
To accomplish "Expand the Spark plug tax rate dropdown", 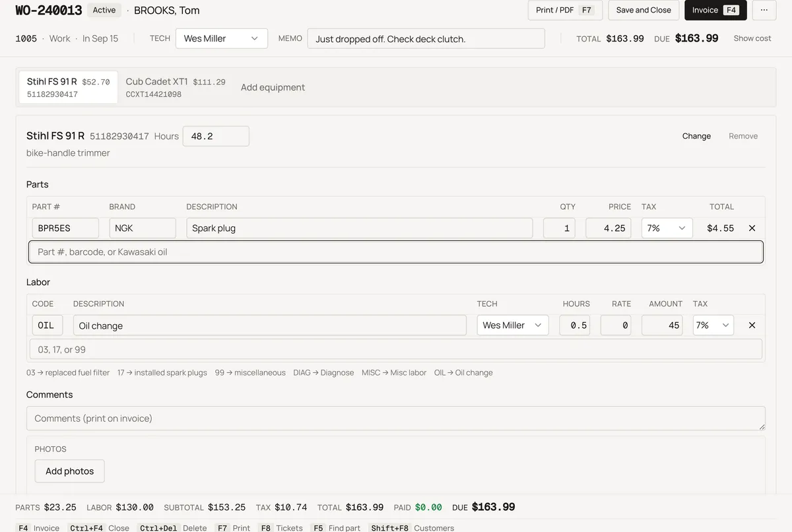I will pos(667,228).
